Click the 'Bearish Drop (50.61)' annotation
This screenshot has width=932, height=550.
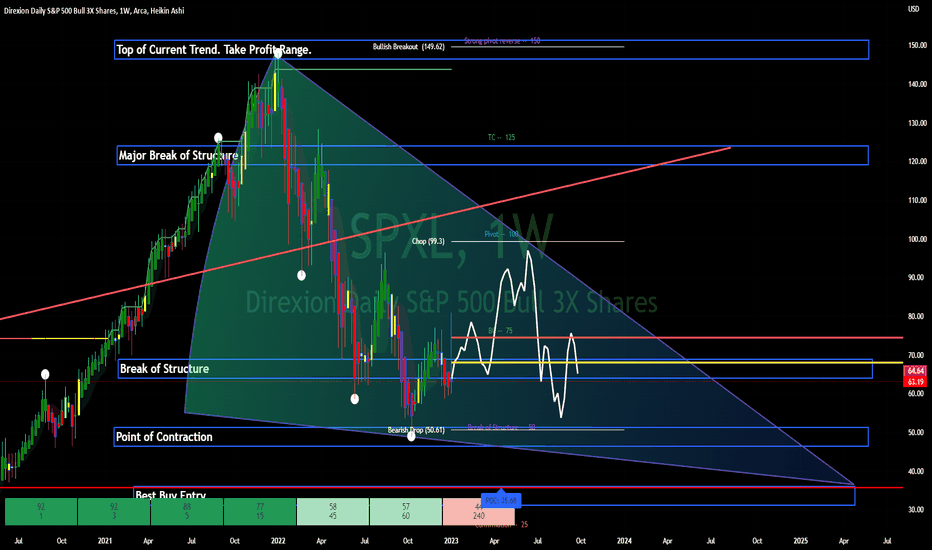(416, 430)
